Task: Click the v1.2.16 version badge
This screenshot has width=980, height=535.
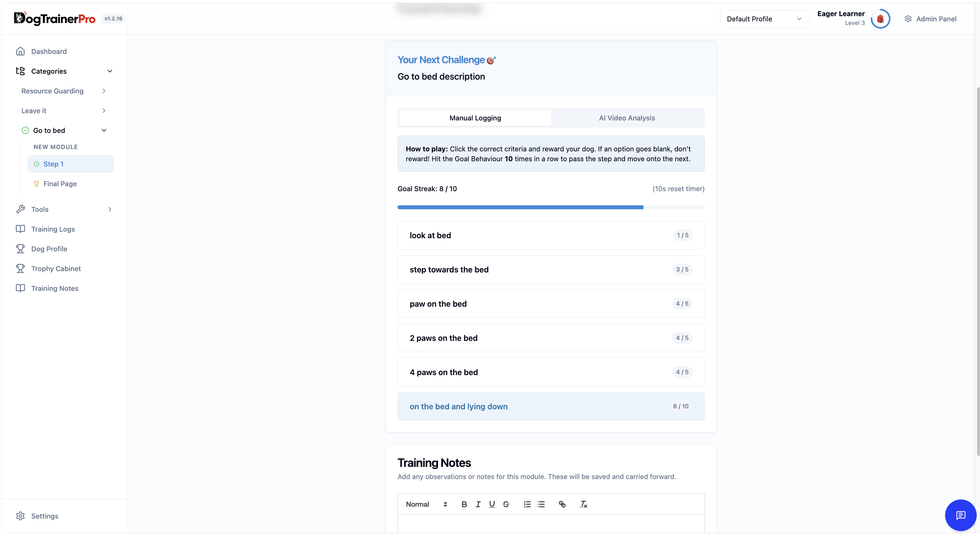Action: click(x=114, y=19)
